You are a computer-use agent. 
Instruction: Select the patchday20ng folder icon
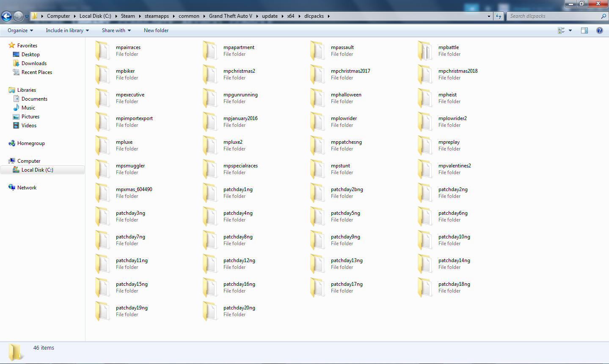[210, 311]
